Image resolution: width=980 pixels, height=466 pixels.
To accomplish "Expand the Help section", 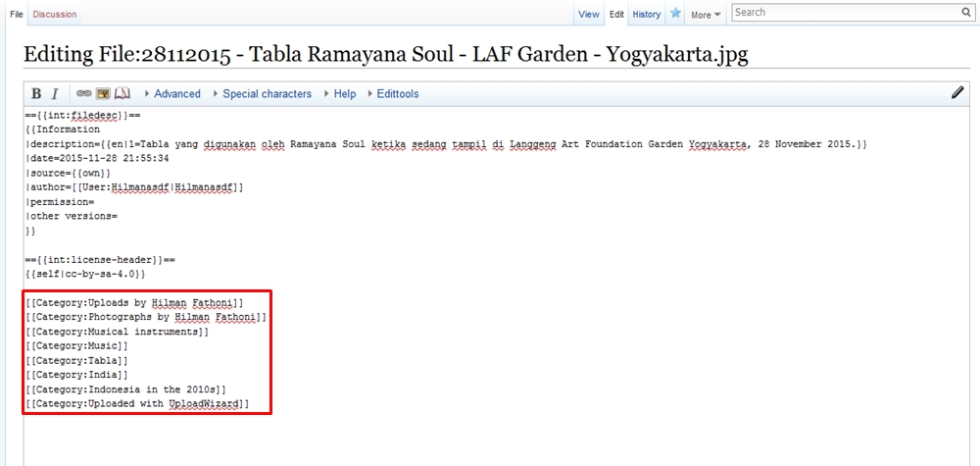I will (344, 94).
